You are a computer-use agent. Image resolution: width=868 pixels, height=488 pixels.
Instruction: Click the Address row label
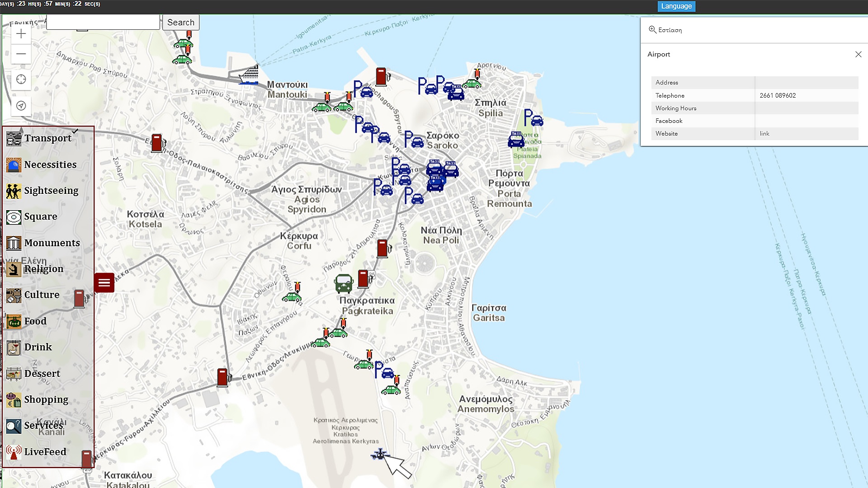(667, 83)
